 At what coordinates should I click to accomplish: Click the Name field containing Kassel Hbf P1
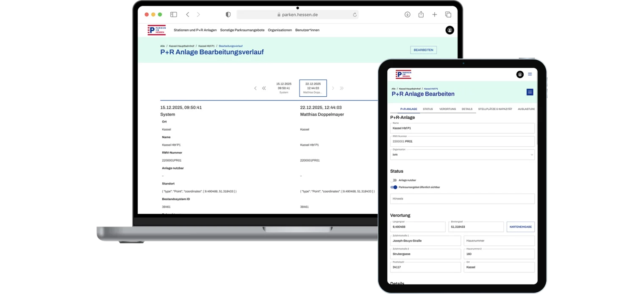pyautogui.click(x=462, y=128)
